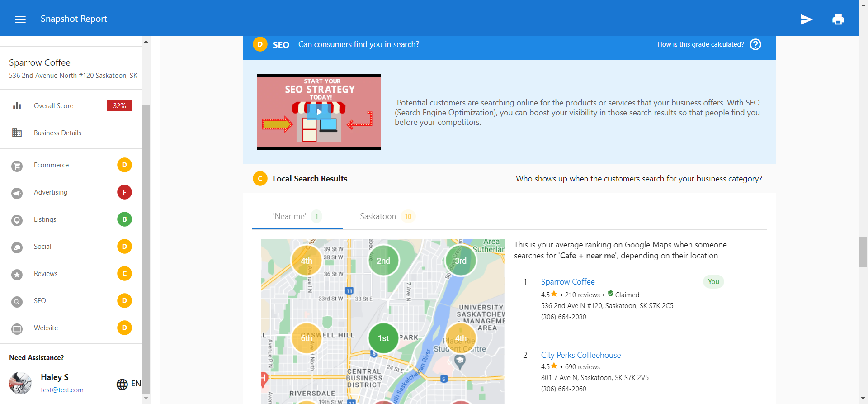Play the SEO Strategy video

319,112
